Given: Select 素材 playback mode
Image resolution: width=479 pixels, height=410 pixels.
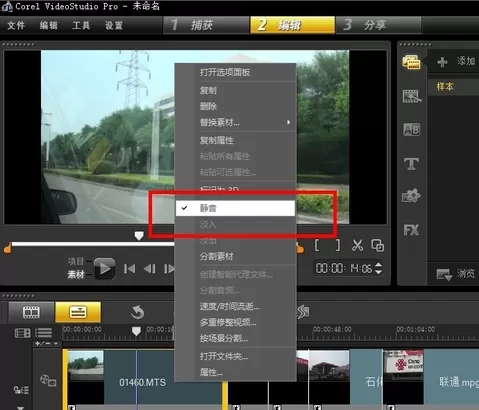Looking at the screenshot, I should [x=76, y=275].
